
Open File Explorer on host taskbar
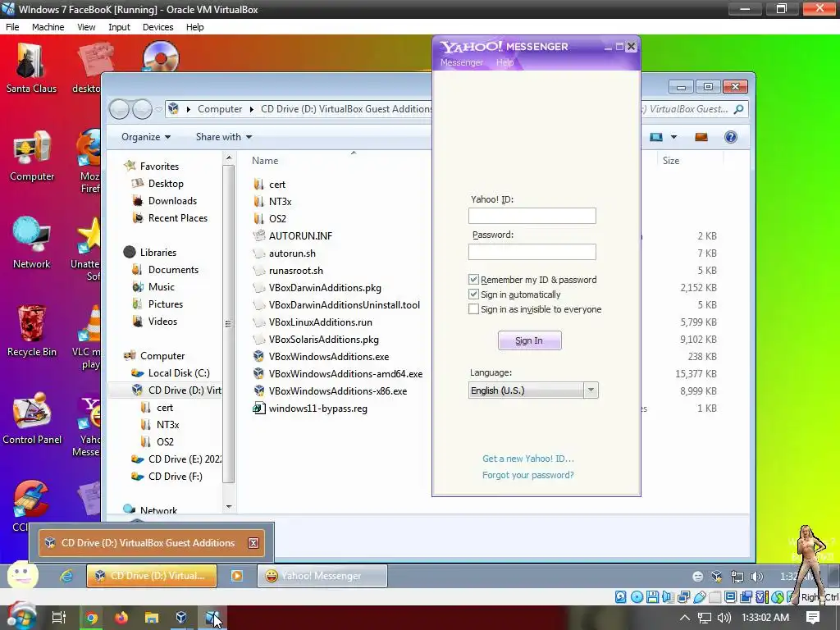point(152,618)
